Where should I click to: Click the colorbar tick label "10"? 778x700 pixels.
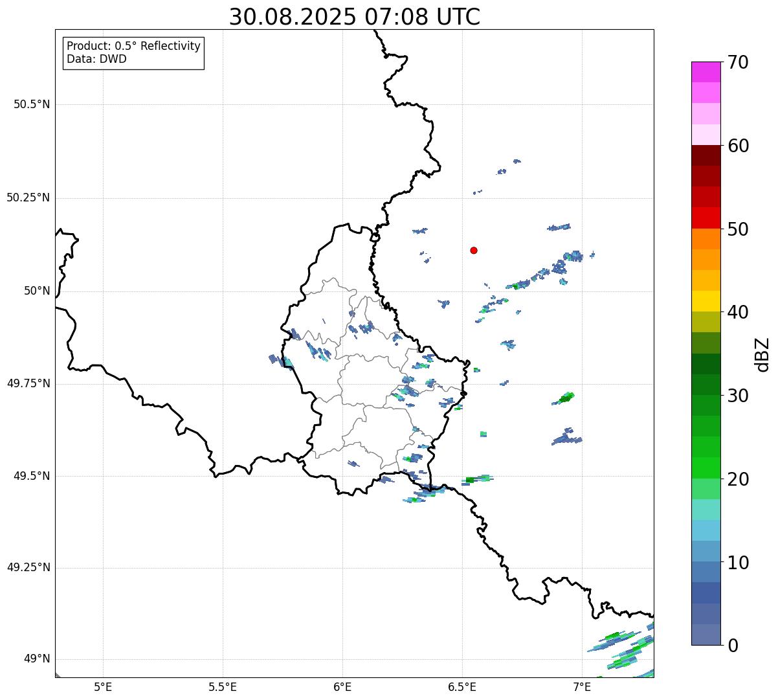click(738, 563)
